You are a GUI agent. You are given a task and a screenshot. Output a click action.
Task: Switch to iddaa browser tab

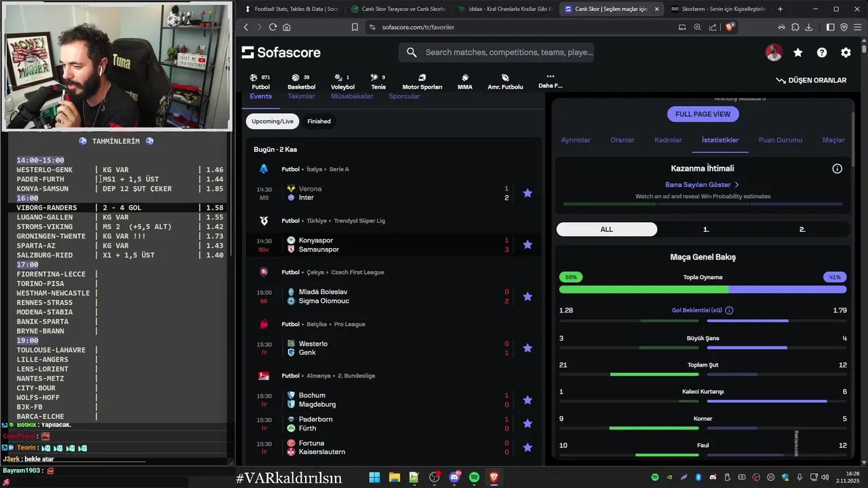point(505,9)
